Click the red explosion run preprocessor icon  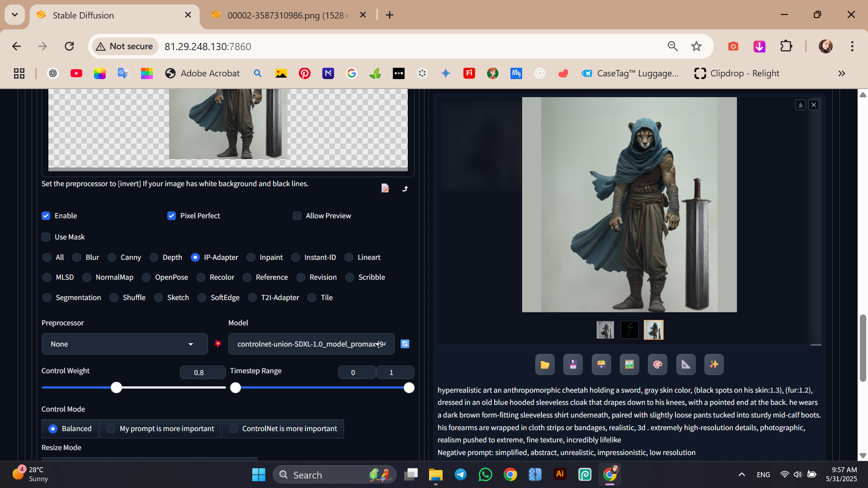click(218, 344)
